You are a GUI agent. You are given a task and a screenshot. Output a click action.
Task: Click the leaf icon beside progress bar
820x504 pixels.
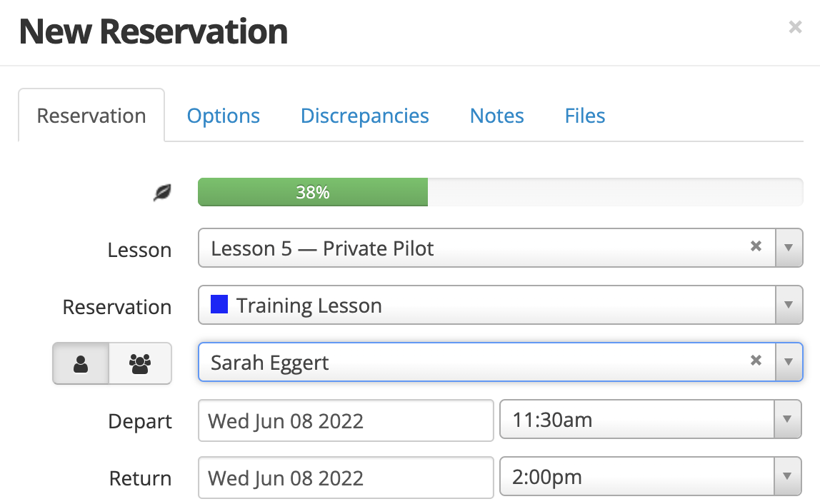[162, 193]
